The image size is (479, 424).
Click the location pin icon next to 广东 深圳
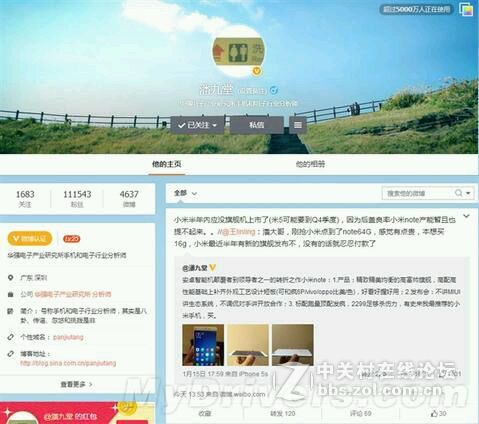coord(11,278)
